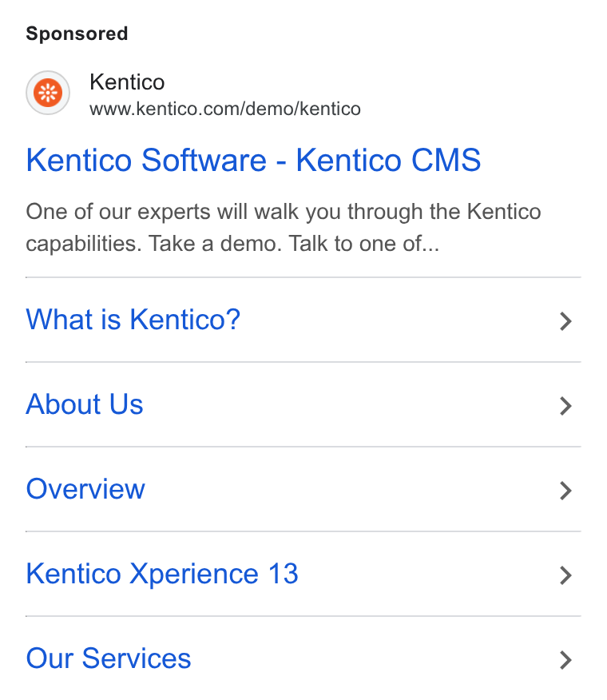Click the Kentico orange logo icon

pos(48,93)
